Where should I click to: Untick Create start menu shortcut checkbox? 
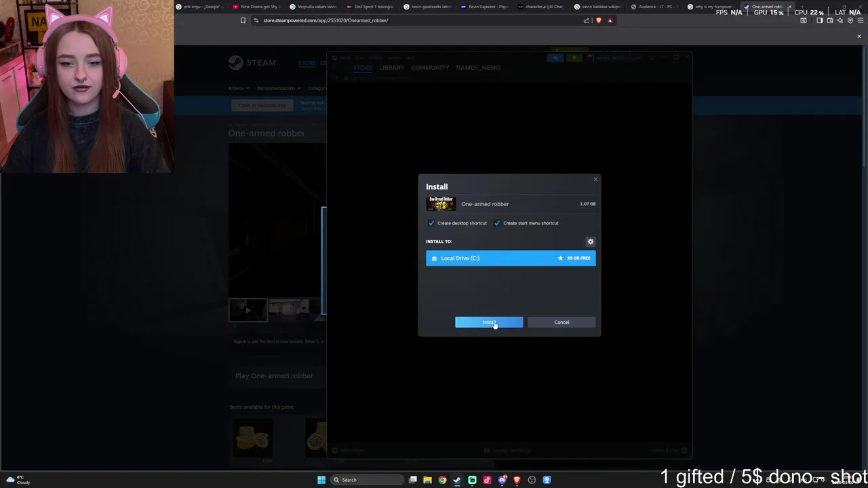coord(497,223)
